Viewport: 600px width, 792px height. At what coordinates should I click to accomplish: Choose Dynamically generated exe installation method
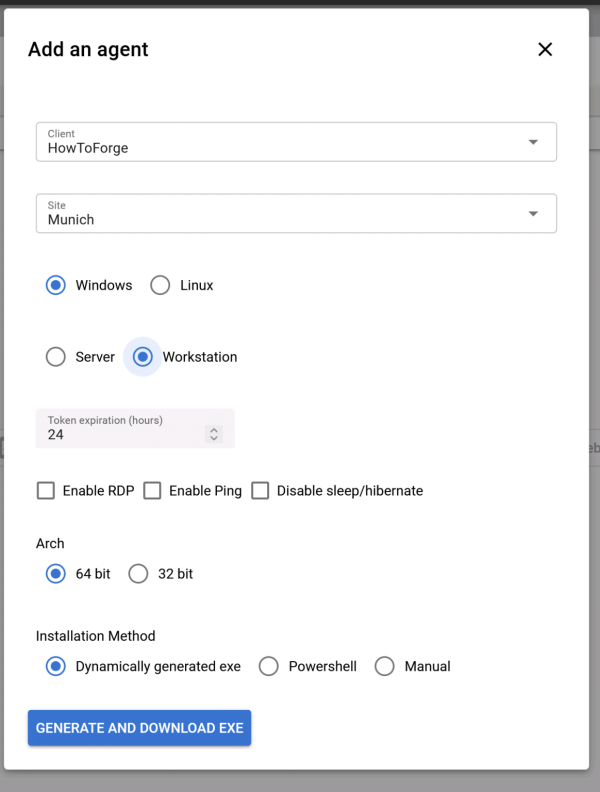tap(56, 666)
